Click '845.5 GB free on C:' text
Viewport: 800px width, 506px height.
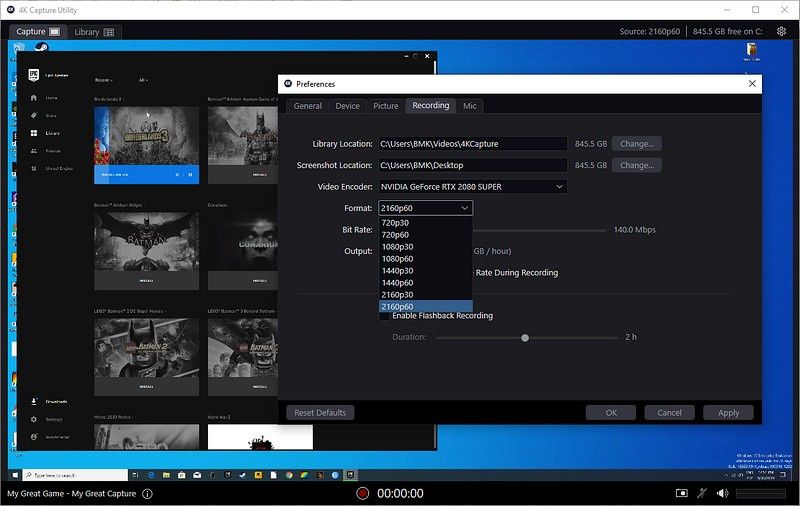tap(727, 32)
